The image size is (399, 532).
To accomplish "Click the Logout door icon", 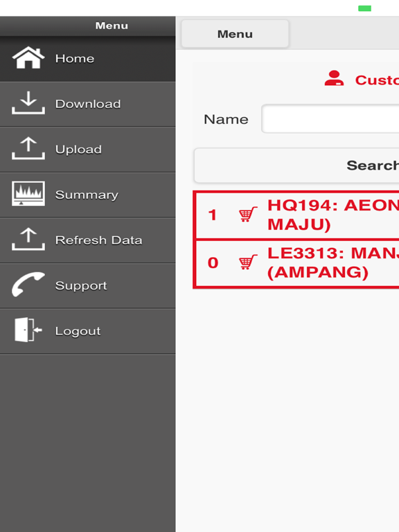I will tap(28, 330).
